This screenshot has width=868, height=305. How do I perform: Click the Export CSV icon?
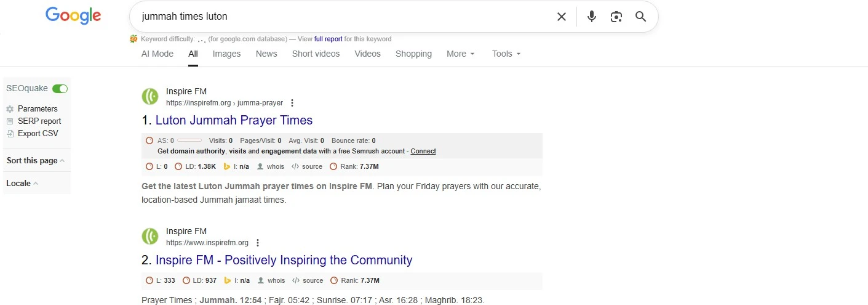pyautogui.click(x=10, y=134)
